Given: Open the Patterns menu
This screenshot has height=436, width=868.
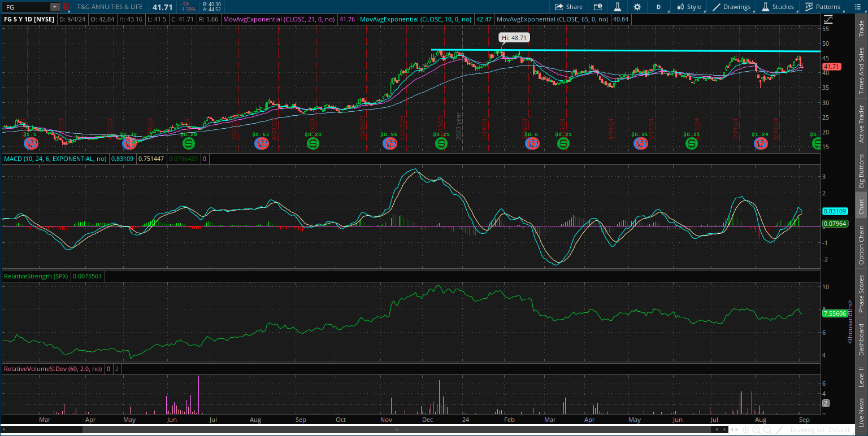Looking at the screenshot, I should (823, 7).
